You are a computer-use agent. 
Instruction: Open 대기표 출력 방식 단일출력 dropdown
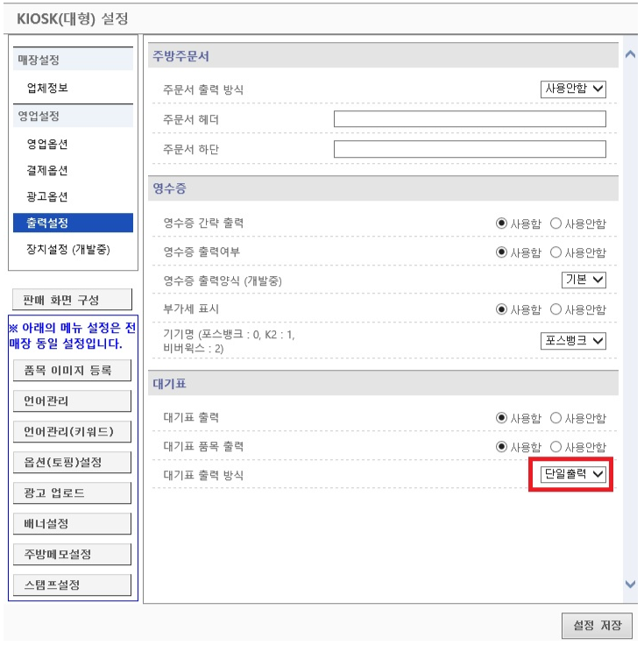[573, 474]
